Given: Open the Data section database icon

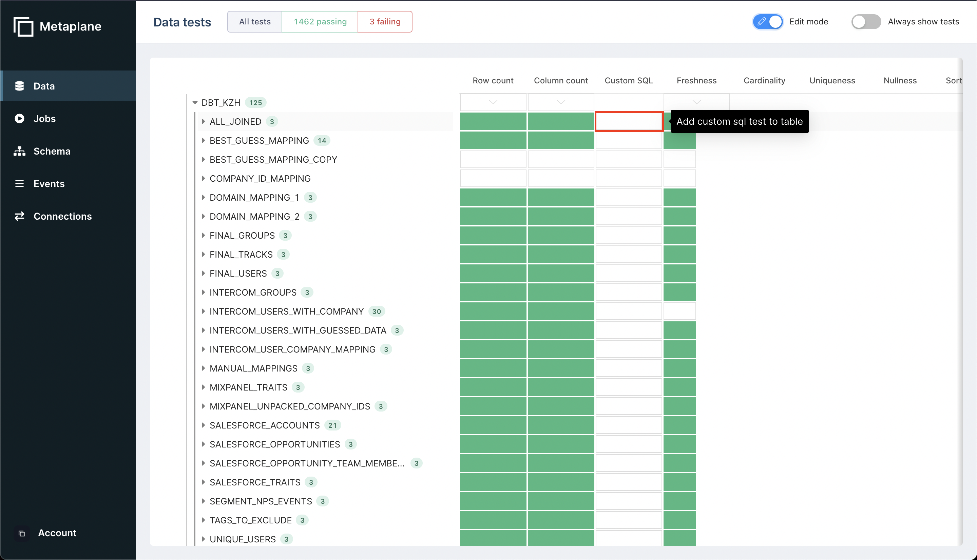Looking at the screenshot, I should pyautogui.click(x=19, y=86).
